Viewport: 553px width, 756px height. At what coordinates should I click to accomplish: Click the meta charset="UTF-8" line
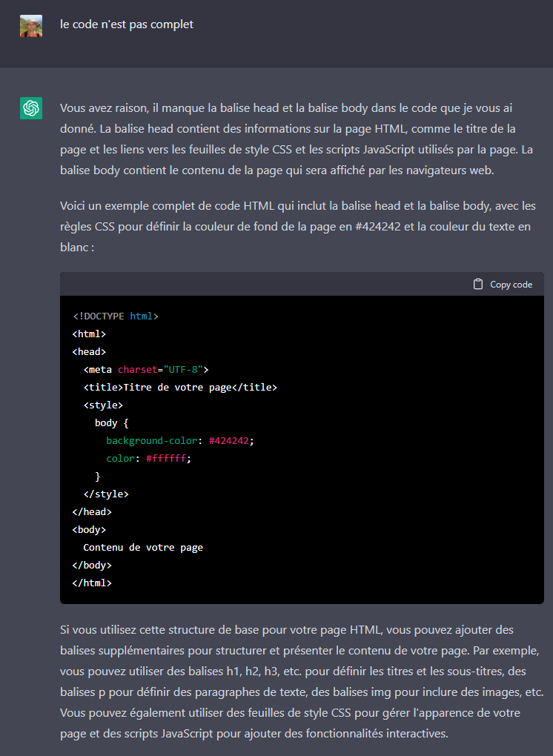146,370
